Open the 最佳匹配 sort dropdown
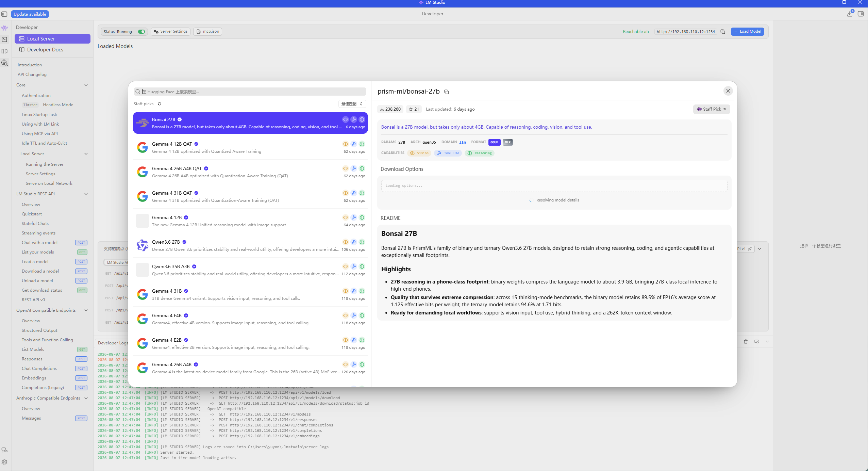The height and width of the screenshot is (471, 868). point(352,104)
